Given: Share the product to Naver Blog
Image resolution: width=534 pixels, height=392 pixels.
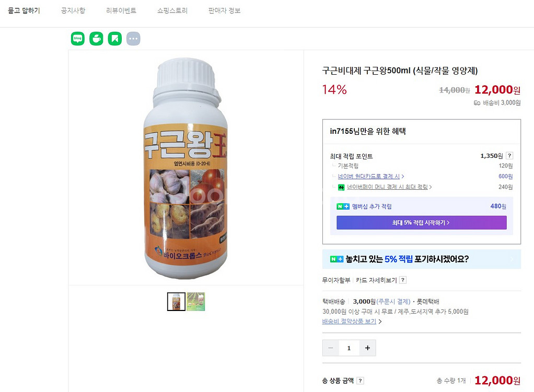Looking at the screenshot, I should 77,38.
